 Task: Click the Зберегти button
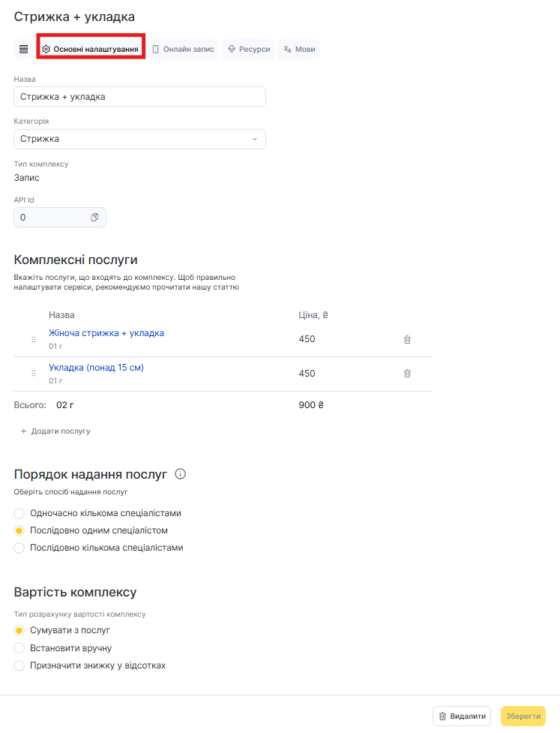523,716
